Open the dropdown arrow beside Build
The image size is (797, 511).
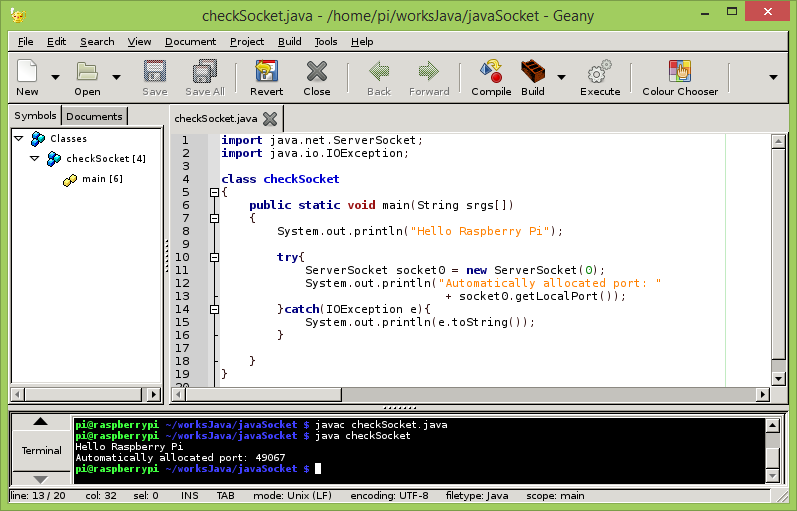561,77
